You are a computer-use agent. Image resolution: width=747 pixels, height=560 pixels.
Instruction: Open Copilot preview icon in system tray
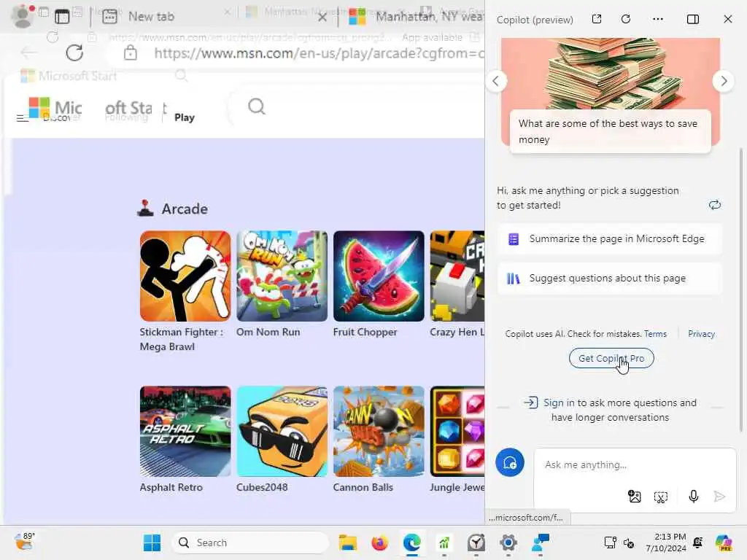pyautogui.click(x=724, y=542)
